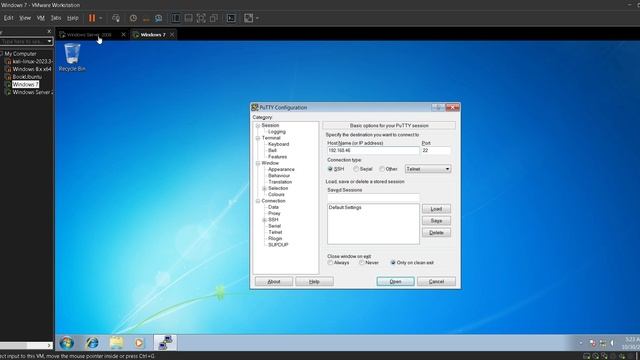Collapse the Window tree node
This screenshot has width=640, height=360.
coord(258,163)
